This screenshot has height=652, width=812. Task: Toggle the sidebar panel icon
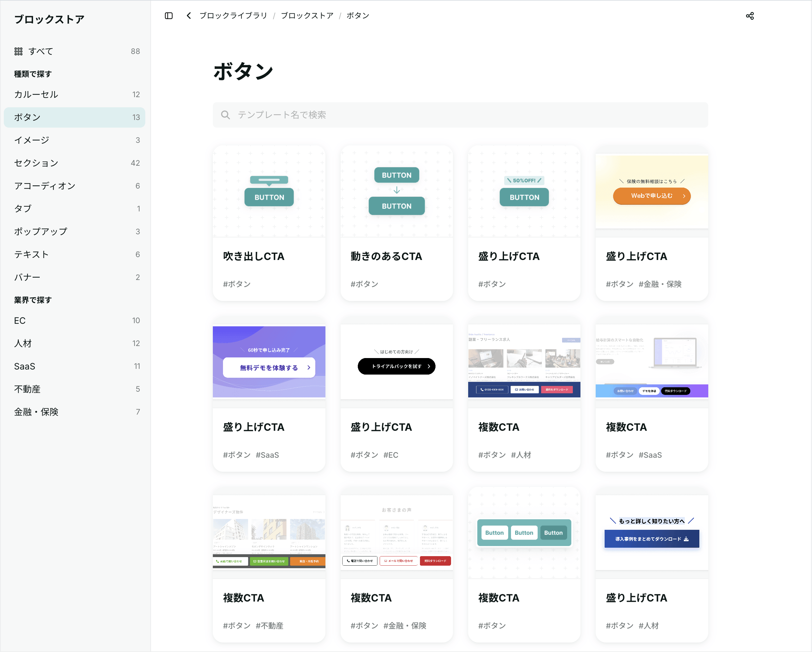tap(169, 16)
